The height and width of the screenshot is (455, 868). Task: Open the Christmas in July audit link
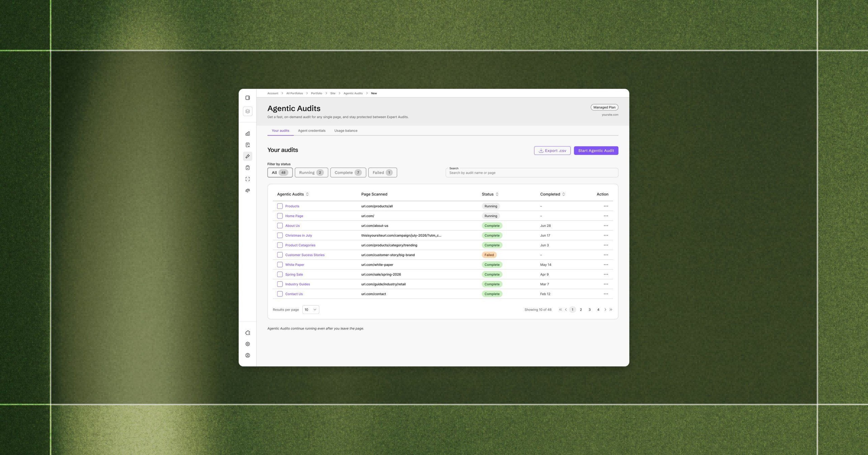point(299,235)
